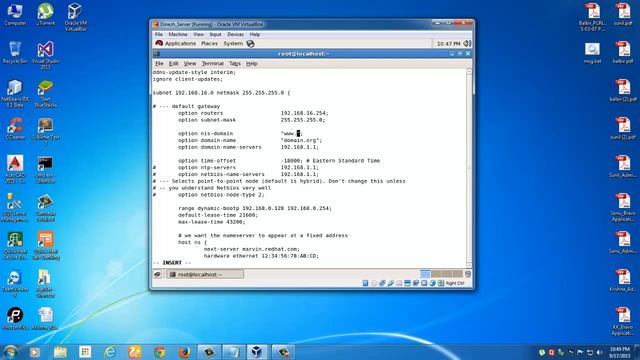Launch uTorrent from the desktop
640x360 pixels.
pyautogui.click(x=45, y=15)
